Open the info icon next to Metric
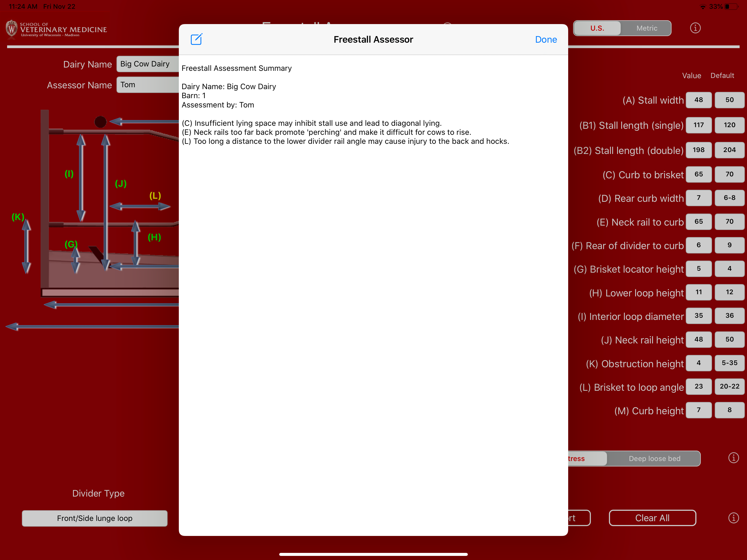This screenshot has height=560, width=747. [x=695, y=28]
